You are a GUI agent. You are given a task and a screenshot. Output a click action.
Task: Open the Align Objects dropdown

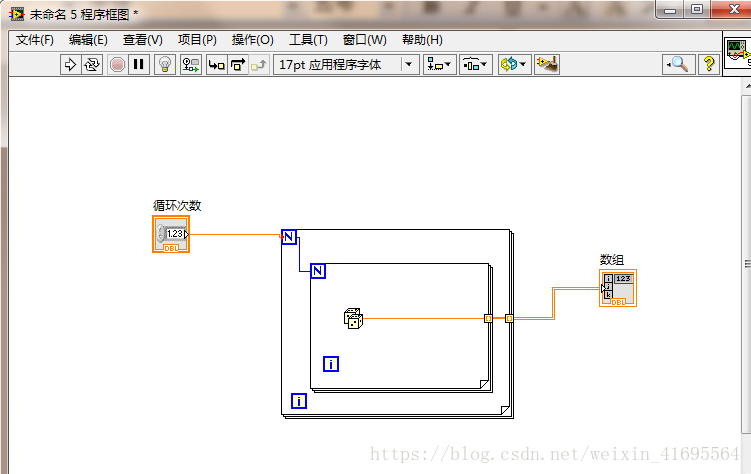point(439,65)
